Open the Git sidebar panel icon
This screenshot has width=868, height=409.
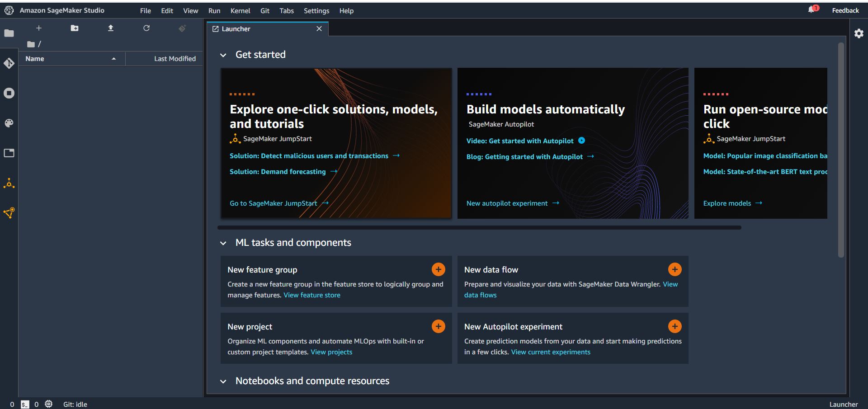[x=9, y=63]
